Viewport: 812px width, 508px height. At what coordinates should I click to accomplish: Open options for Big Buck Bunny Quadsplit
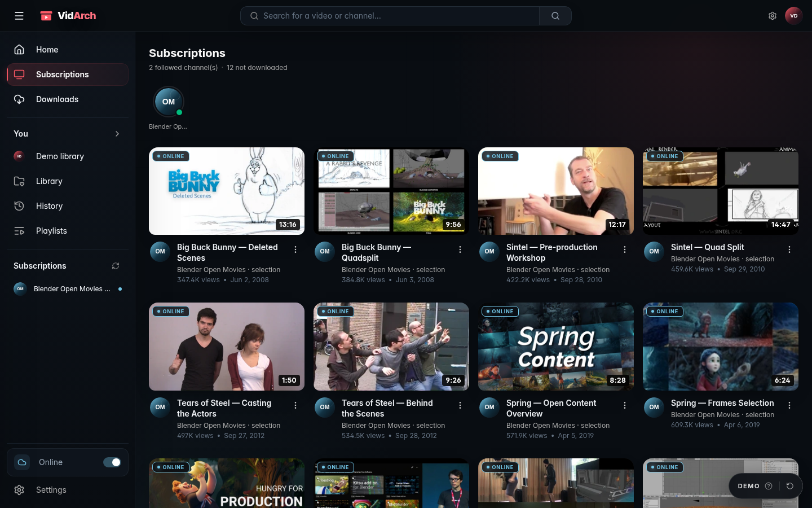click(x=460, y=249)
